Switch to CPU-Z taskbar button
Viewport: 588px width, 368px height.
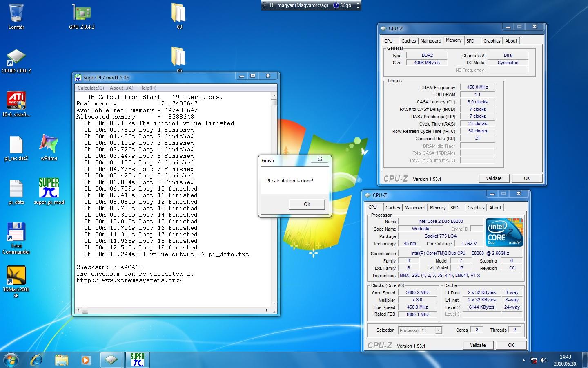click(x=111, y=360)
